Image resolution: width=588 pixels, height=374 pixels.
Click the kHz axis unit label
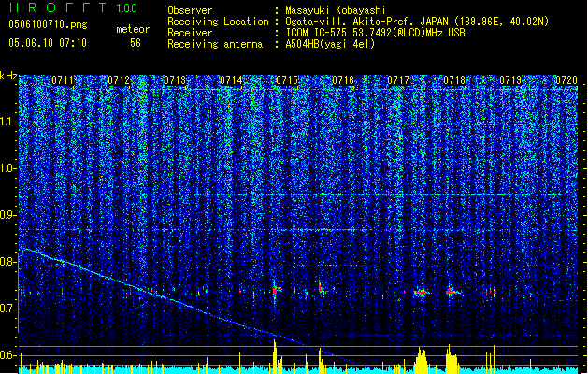[8, 76]
